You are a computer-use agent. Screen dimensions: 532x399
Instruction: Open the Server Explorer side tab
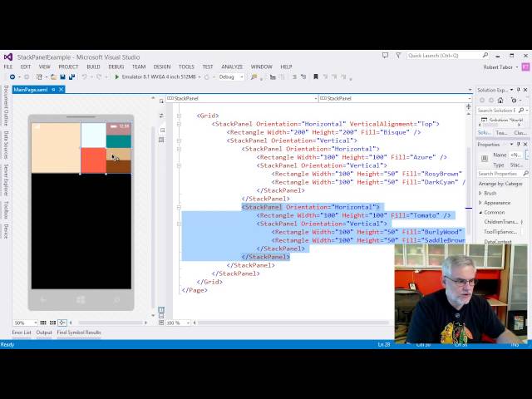[6, 180]
